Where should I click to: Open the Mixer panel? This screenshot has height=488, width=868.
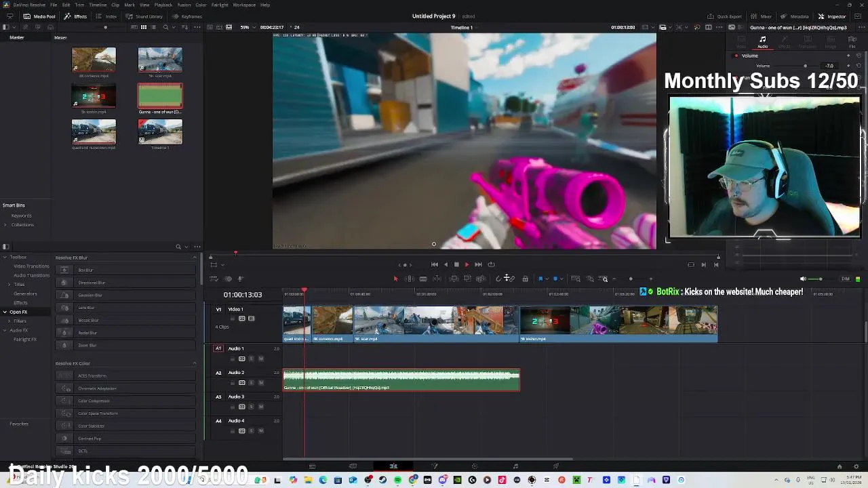761,16
